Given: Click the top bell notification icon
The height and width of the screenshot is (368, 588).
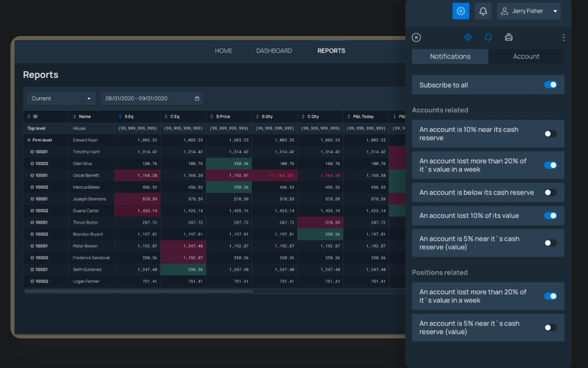Looking at the screenshot, I should pos(483,11).
